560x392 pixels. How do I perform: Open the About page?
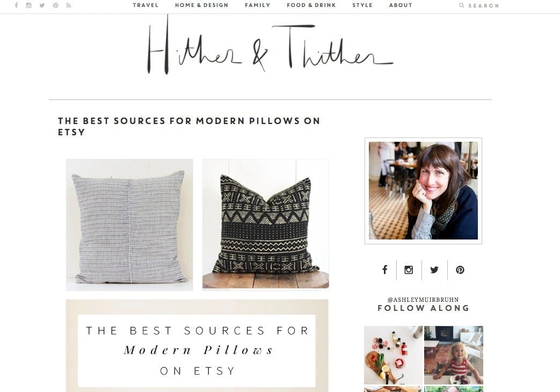pyautogui.click(x=401, y=5)
